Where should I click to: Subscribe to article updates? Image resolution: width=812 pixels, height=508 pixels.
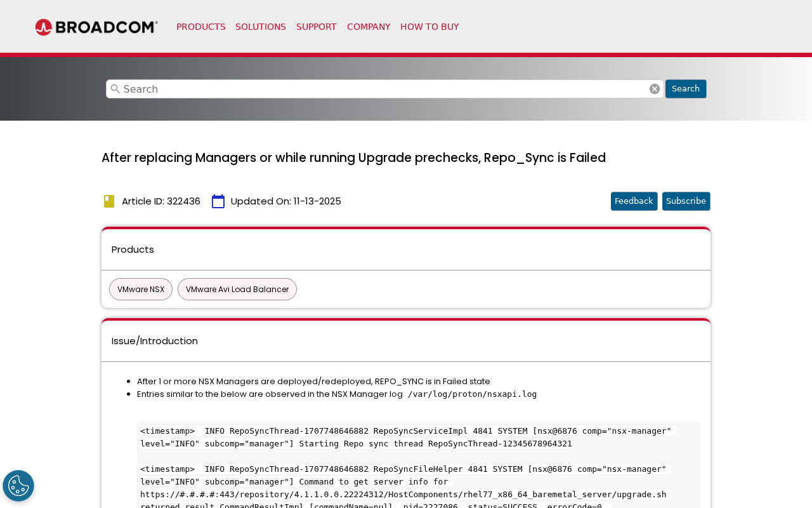[x=686, y=200]
